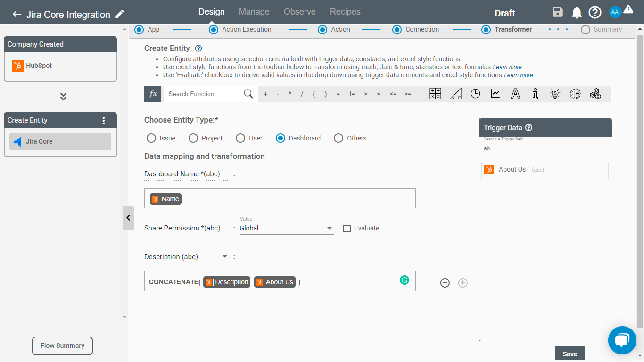Open date and time clock functions
Viewport: 644px width, 362px height.
click(x=475, y=94)
